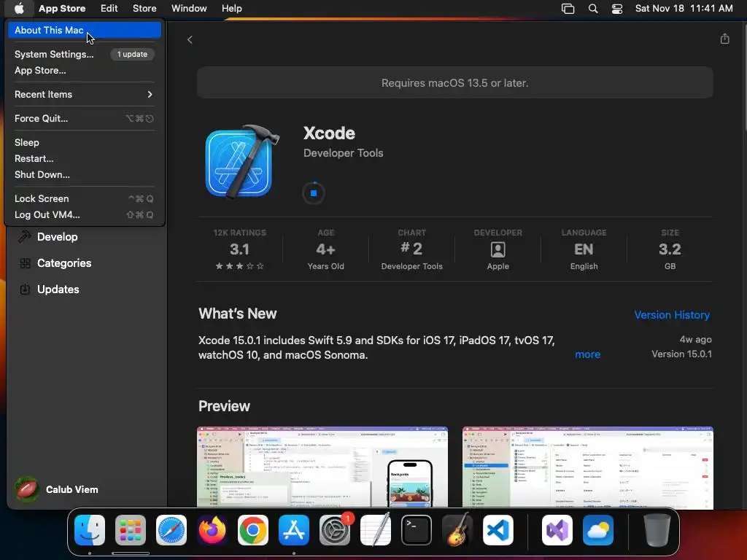The image size is (747, 560).
Task: Open the Calub Viem account profile
Action: coord(56,489)
